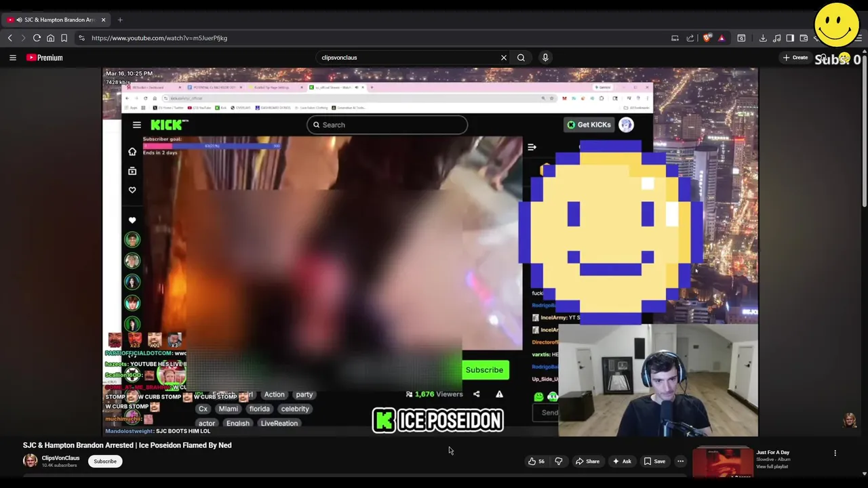This screenshot has height=488, width=868.
Task: Open the Create menu
Action: point(795,58)
